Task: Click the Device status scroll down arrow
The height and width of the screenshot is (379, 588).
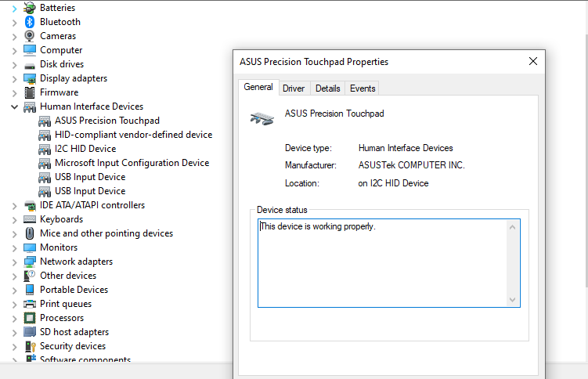Action: click(x=513, y=300)
